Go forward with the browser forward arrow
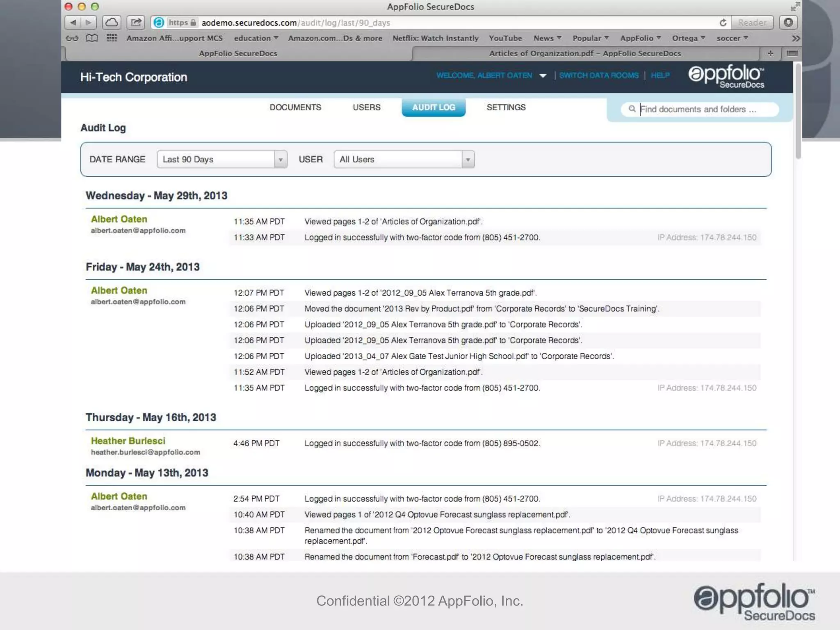 click(x=89, y=22)
